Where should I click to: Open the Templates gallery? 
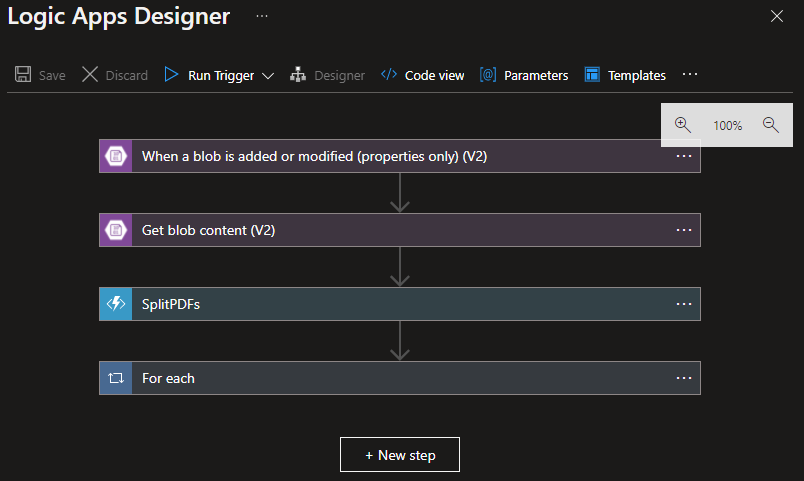point(625,75)
